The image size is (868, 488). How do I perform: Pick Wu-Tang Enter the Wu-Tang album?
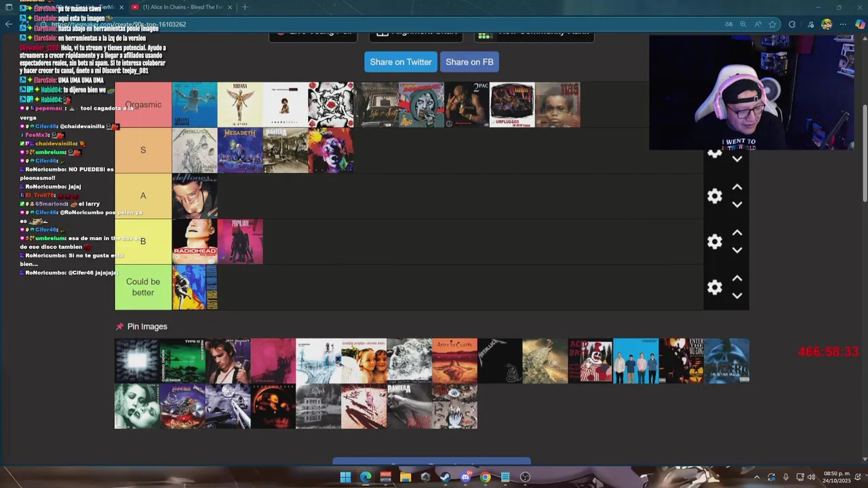coord(682,361)
